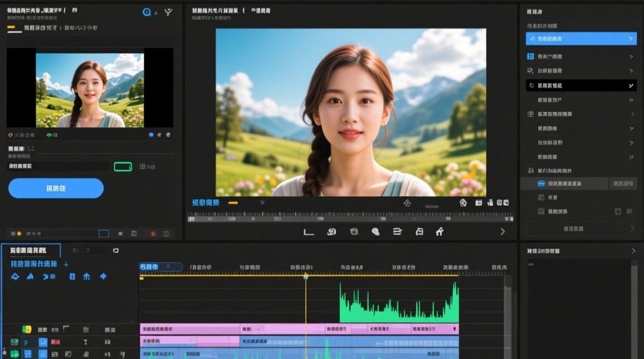Viewport: 644px width, 359px height.
Task: Click the rightmost double-window icon below the main preview
Action: coord(506,202)
